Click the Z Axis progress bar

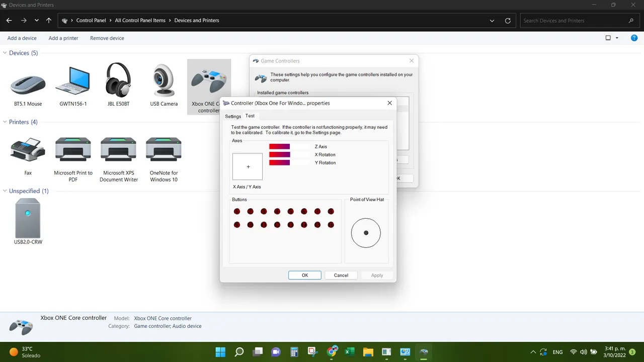(289, 146)
